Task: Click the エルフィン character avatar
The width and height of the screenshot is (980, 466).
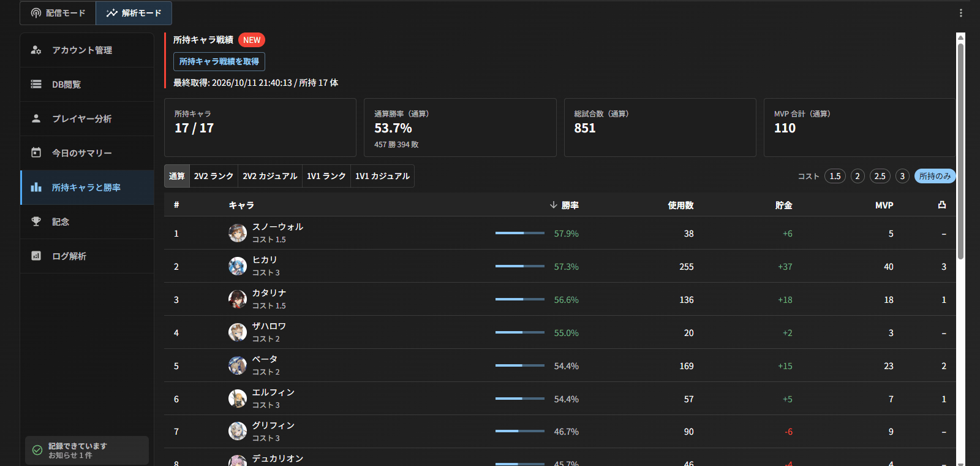Action: coord(238,399)
